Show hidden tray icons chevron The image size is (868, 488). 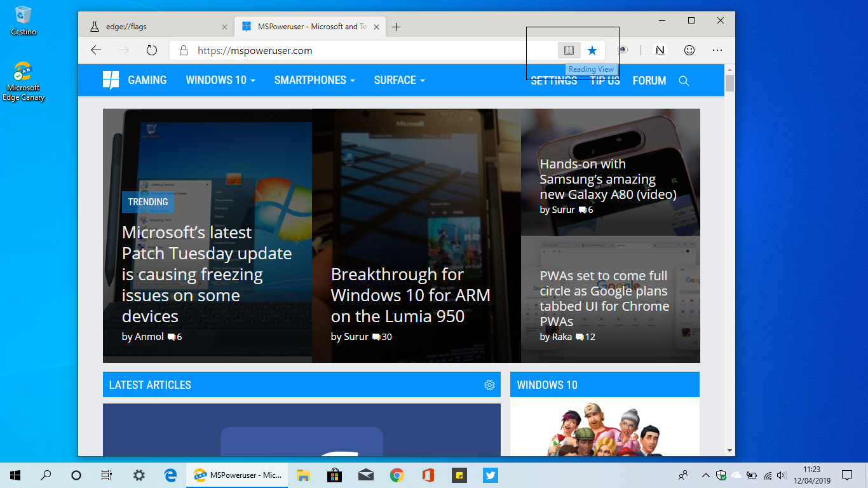point(706,475)
